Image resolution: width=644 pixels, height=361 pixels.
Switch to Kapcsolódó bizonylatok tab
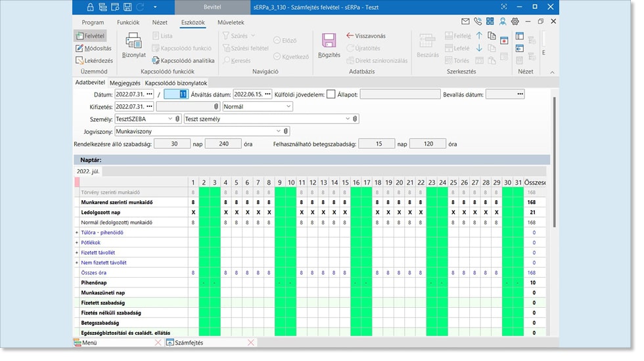[176, 83]
